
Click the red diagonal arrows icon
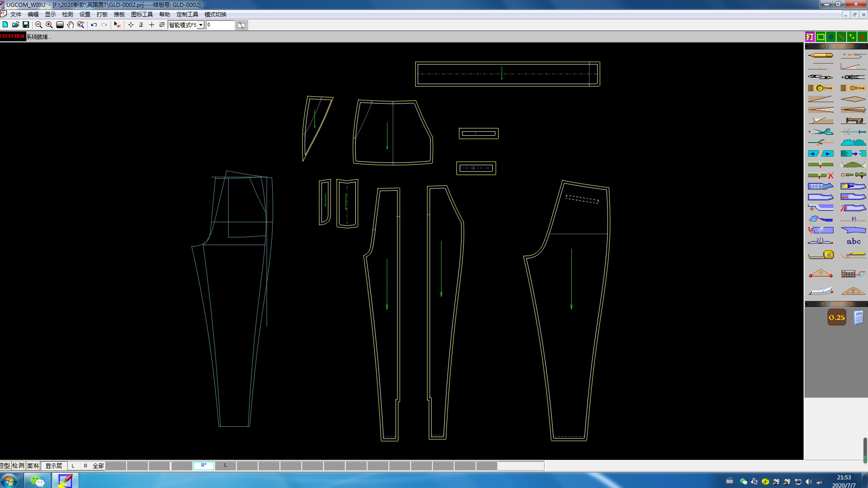pos(841,37)
